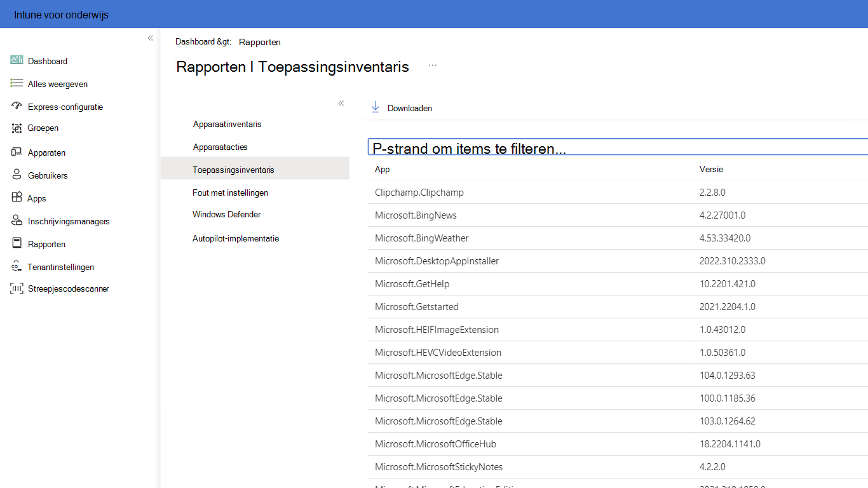Open Alles weergeven in sidebar

pos(58,84)
